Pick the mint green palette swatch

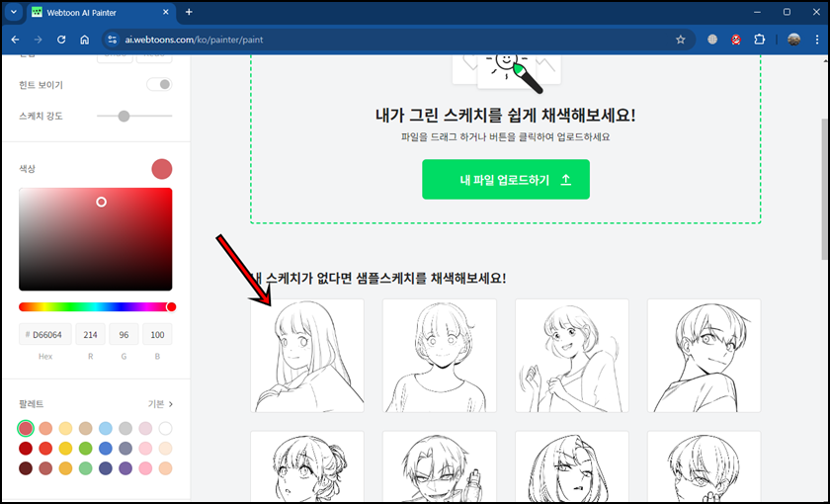pos(85,468)
